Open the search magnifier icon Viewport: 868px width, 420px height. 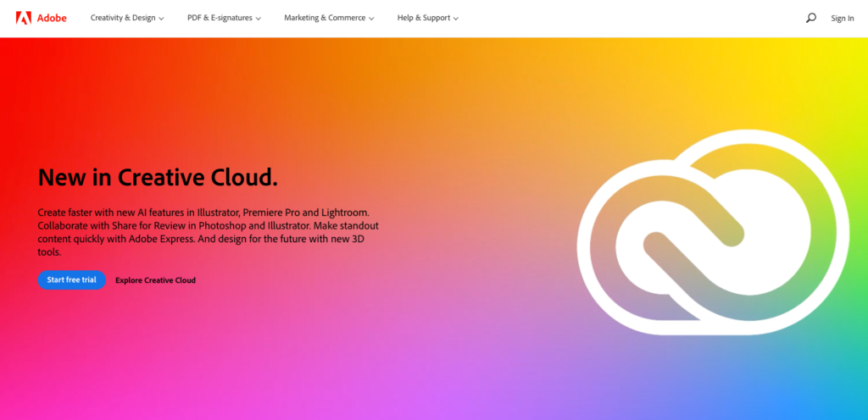point(810,18)
